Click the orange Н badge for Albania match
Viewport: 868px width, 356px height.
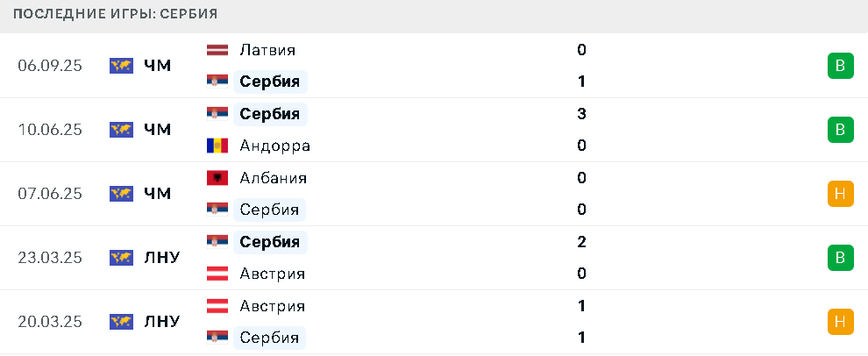click(x=840, y=194)
